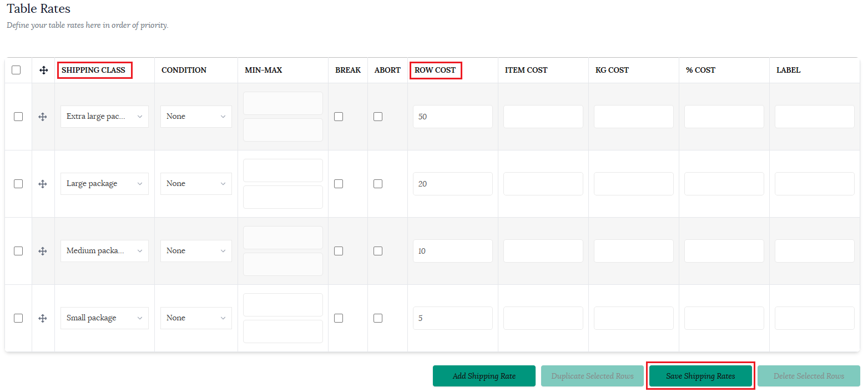Click the Max field in Extra large package row
This screenshot has height=392, width=868.
[283, 130]
